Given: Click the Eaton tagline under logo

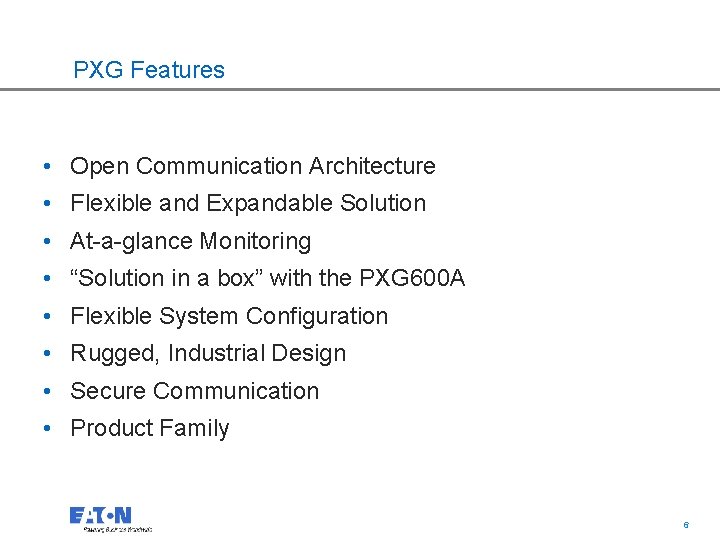Looking at the screenshot, I should coord(118,529).
